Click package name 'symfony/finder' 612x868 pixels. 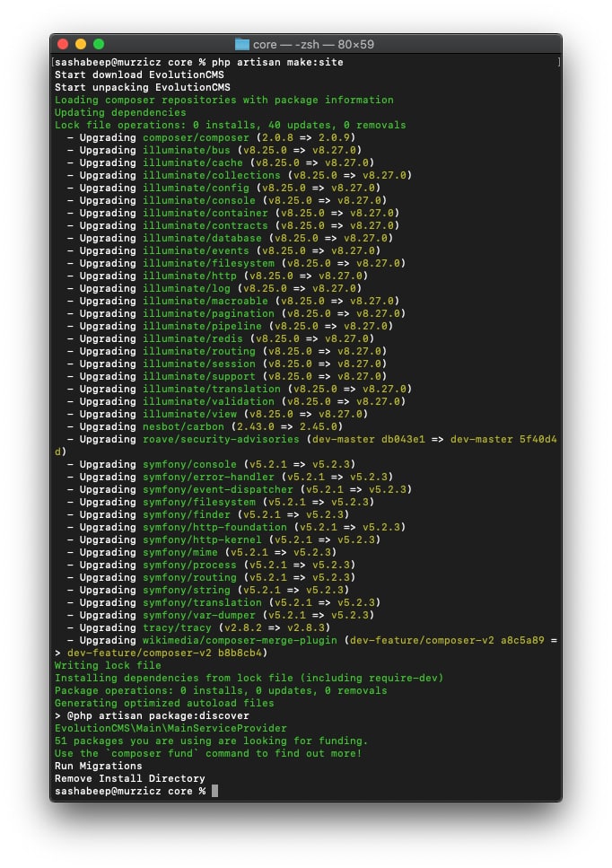(187, 515)
